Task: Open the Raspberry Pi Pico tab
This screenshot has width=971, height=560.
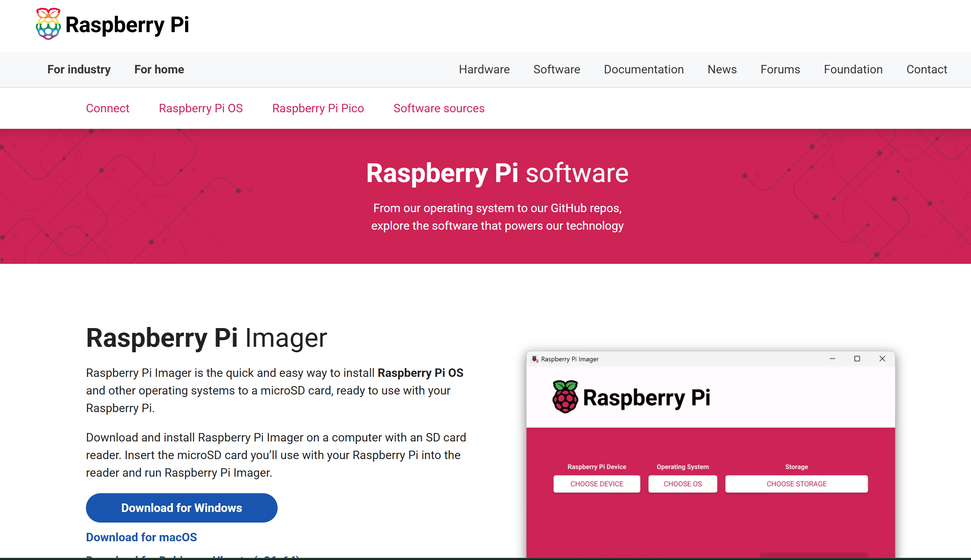Action: (318, 108)
